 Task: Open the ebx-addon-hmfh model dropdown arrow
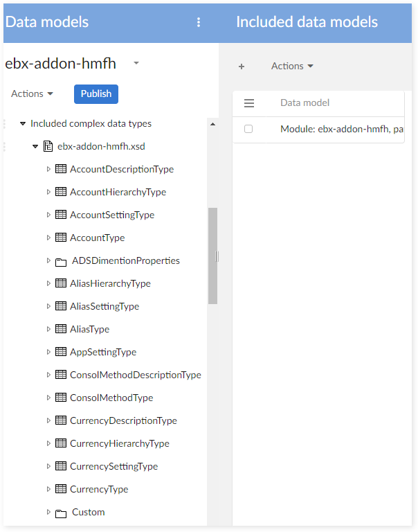(x=136, y=63)
